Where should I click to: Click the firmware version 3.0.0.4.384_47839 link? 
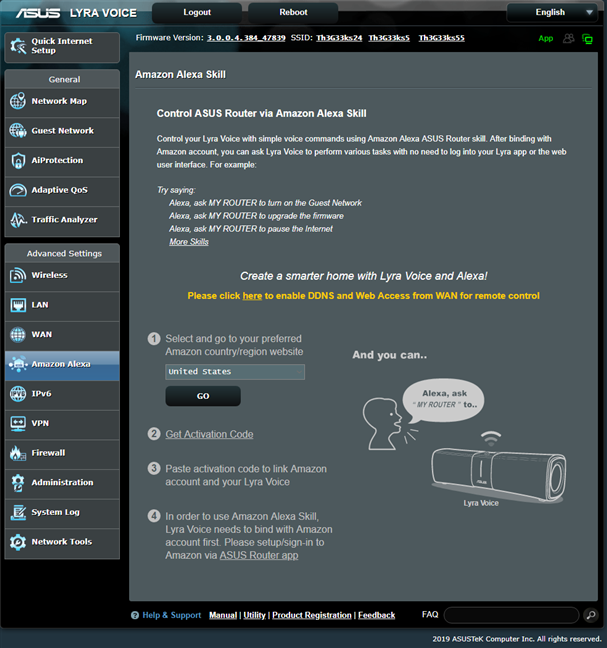click(x=246, y=38)
